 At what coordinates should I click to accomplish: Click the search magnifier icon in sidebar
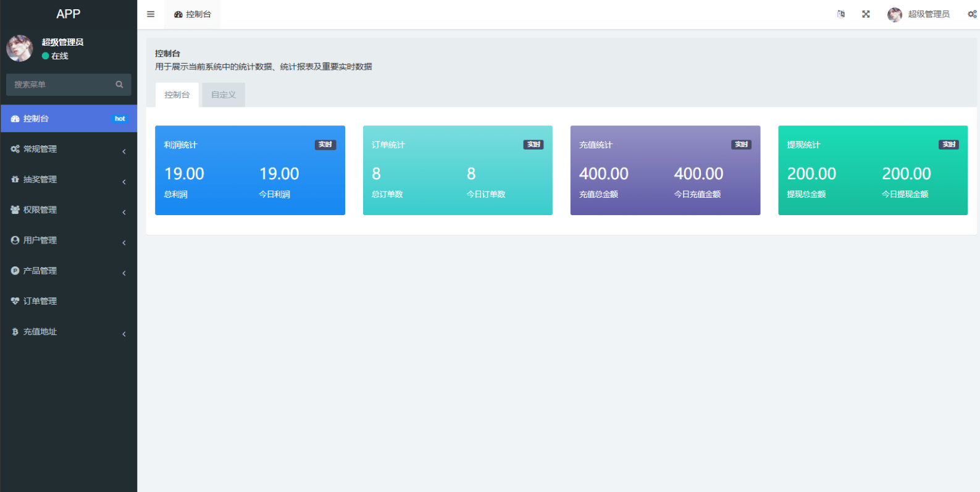[119, 85]
